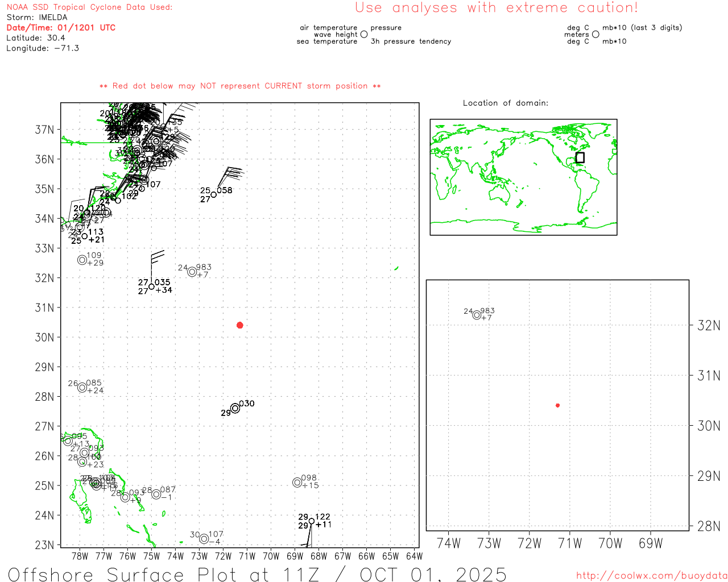The width and height of the screenshot is (728, 582).
Task: Click the 3h pressure tendency legend label
Action: pos(411,41)
